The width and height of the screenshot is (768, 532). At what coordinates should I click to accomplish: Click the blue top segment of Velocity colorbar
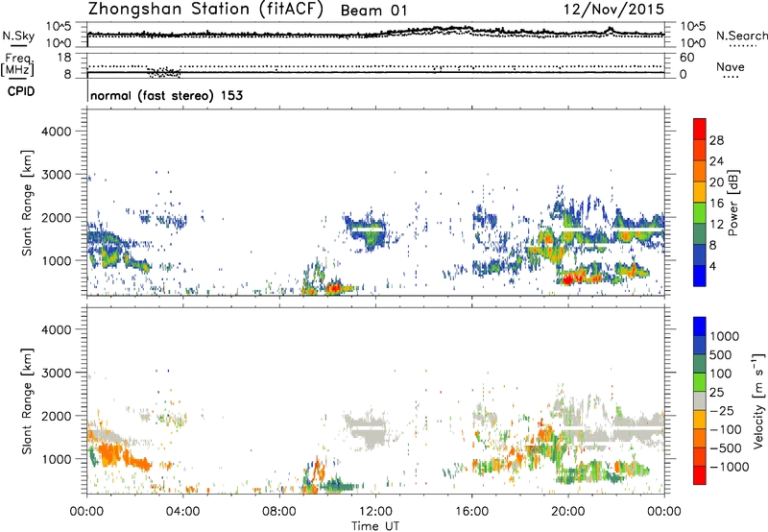pos(700,326)
